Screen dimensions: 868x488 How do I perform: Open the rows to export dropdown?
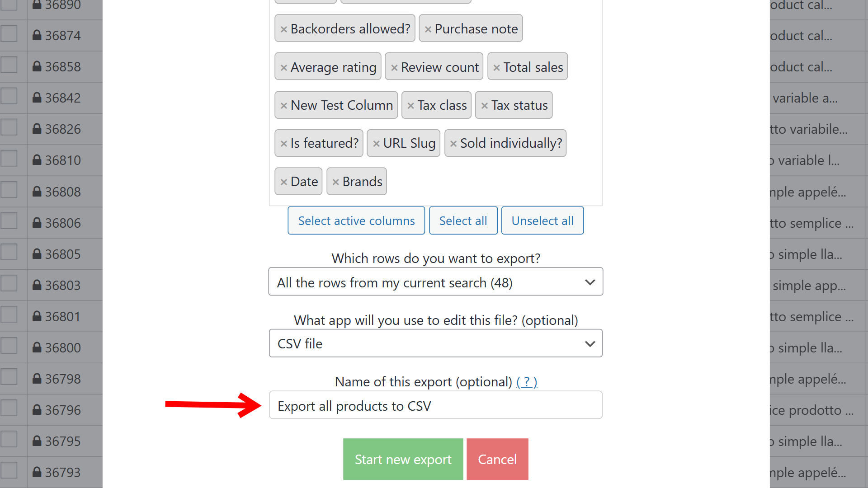(435, 282)
